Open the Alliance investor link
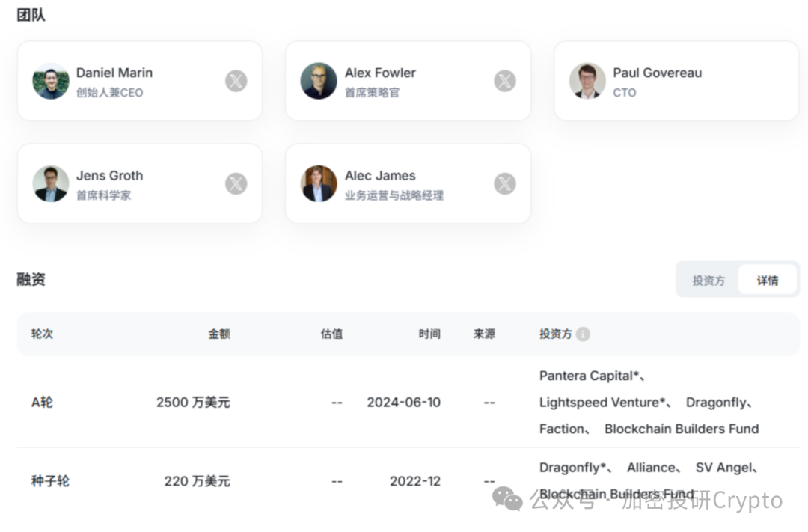The image size is (808, 532). click(x=651, y=468)
